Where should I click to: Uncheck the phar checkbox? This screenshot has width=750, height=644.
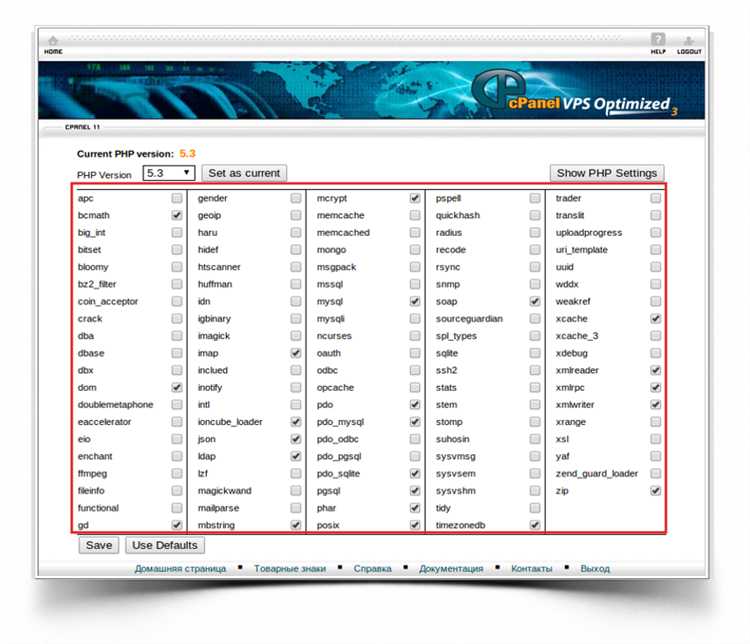pyautogui.click(x=415, y=508)
